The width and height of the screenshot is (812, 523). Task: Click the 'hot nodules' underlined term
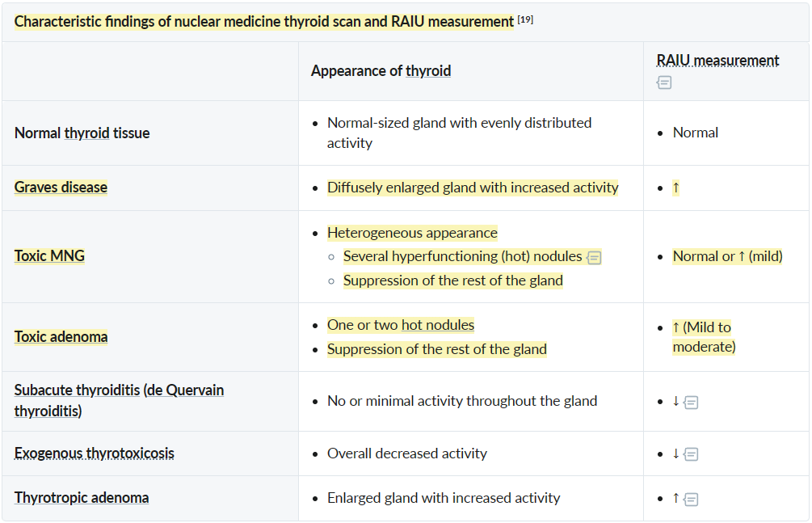(437, 325)
